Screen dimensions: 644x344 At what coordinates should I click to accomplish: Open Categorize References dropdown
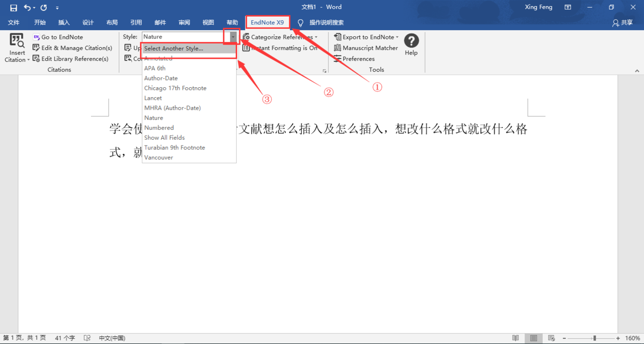tap(280, 37)
